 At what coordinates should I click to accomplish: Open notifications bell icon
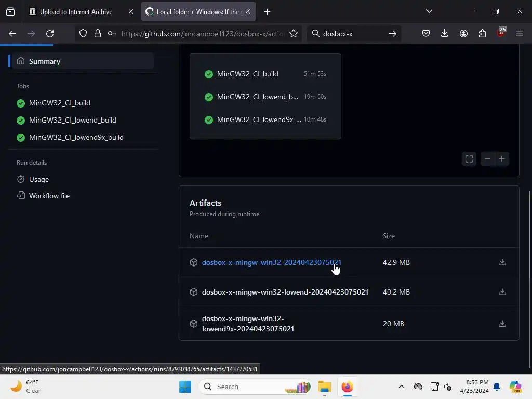click(497, 387)
